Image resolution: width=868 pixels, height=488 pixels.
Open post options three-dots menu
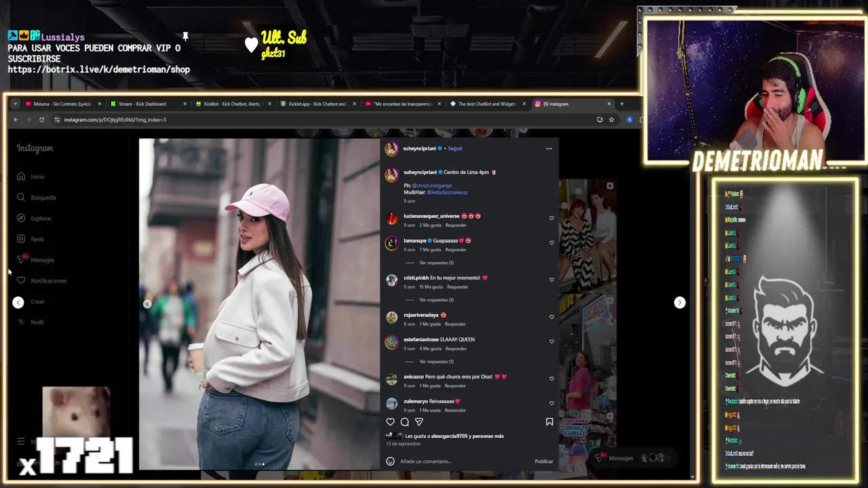[549, 148]
